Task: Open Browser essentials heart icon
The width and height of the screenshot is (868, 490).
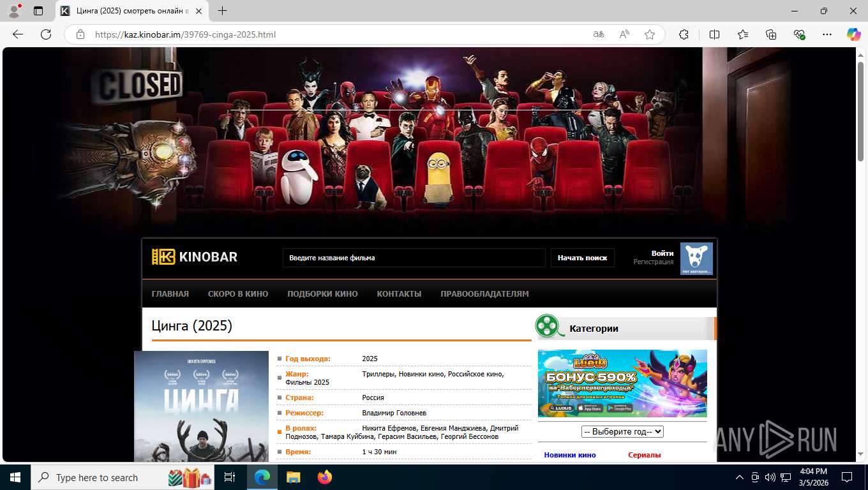Action: pyautogui.click(x=799, y=34)
